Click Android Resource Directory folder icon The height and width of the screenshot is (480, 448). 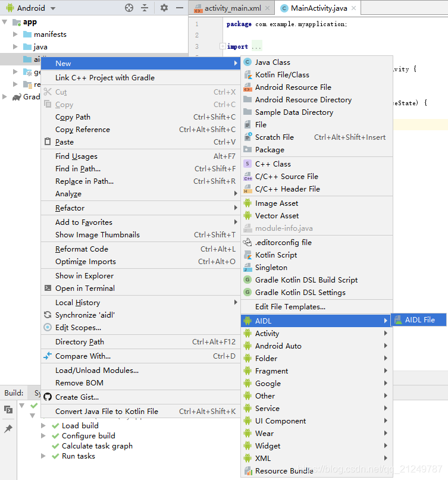248,99
